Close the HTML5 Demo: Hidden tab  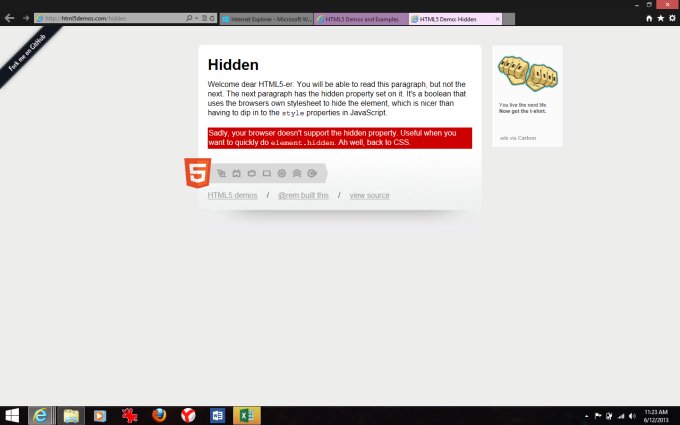tap(497, 19)
